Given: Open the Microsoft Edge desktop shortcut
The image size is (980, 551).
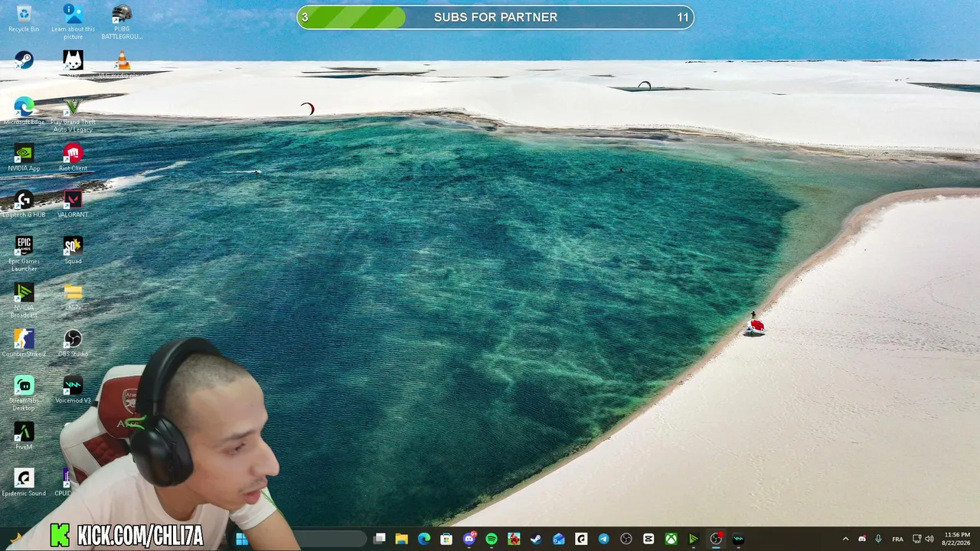Looking at the screenshot, I should point(24,111).
